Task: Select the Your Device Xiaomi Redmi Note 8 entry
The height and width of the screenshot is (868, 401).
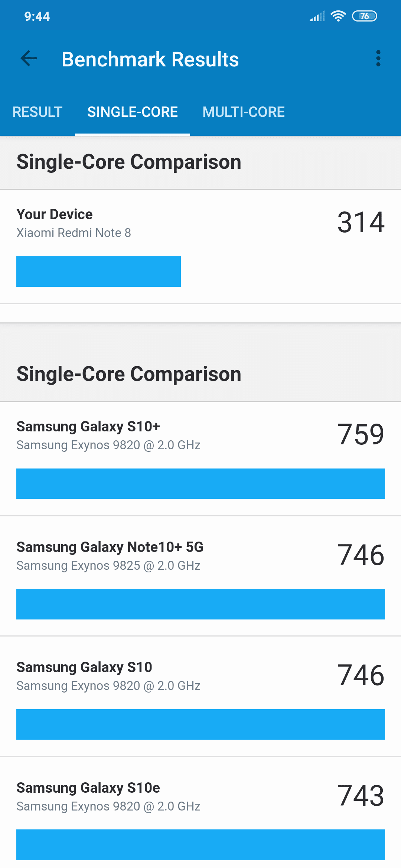Action: click(x=200, y=247)
